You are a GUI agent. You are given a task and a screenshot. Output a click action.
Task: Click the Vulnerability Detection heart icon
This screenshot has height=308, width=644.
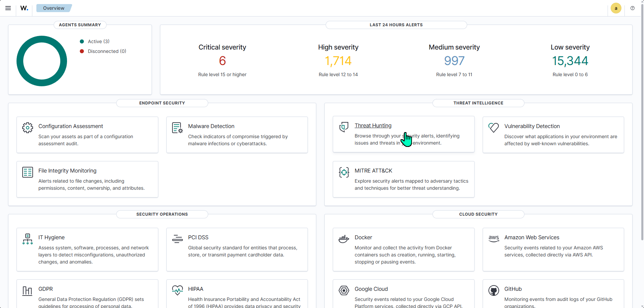coord(493,128)
